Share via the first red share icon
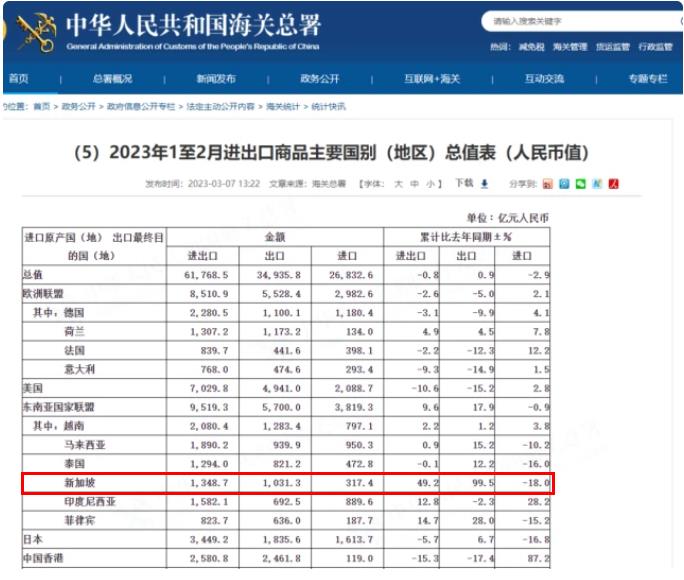The image size is (684, 580). click(x=547, y=184)
